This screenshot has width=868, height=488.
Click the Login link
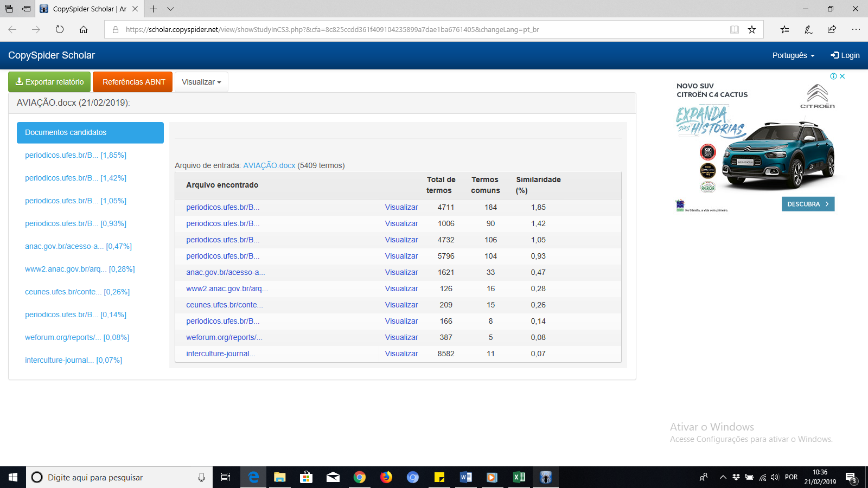pyautogui.click(x=845, y=55)
